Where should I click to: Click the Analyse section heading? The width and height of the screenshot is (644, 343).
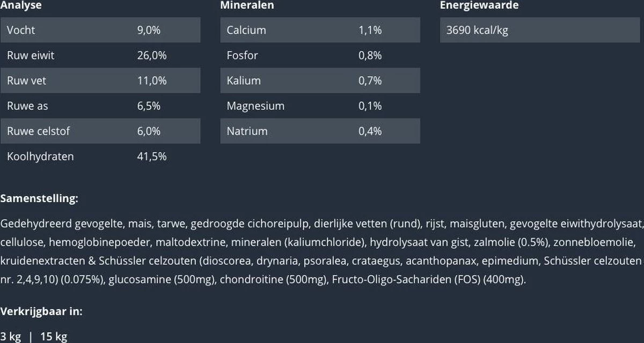(21, 5)
